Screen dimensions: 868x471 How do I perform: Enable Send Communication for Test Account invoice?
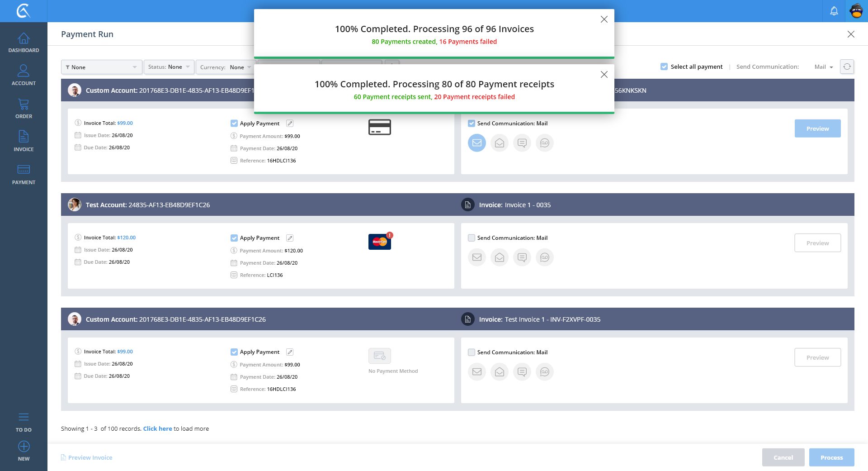click(x=472, y=238)
